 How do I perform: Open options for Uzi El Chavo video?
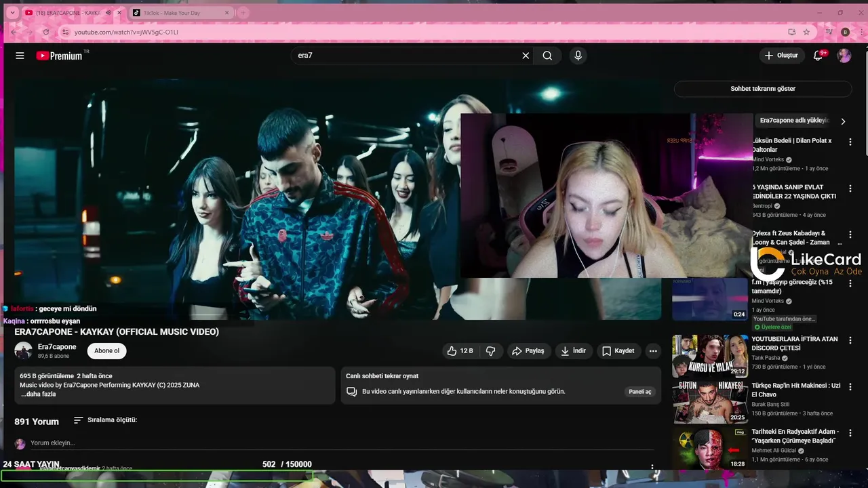[x=850, y=386]
